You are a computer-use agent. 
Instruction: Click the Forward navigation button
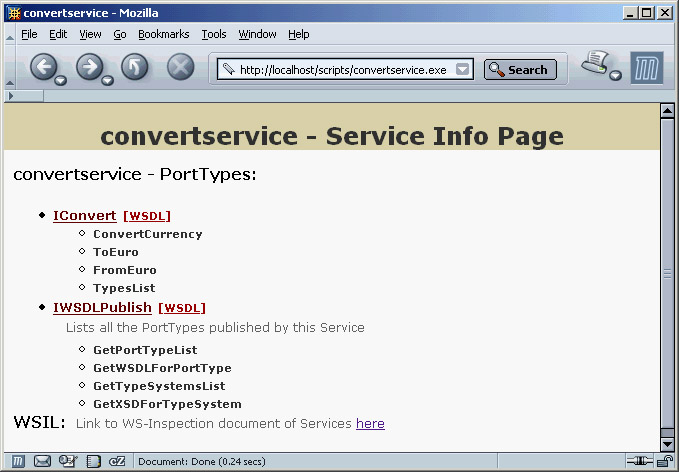click(x=89, y=67)
